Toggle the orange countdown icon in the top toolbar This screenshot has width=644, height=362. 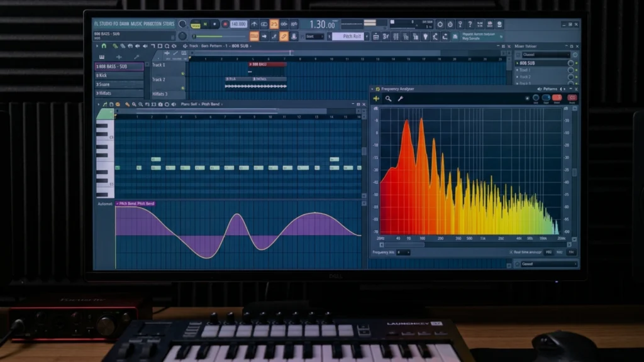(274, 25)
